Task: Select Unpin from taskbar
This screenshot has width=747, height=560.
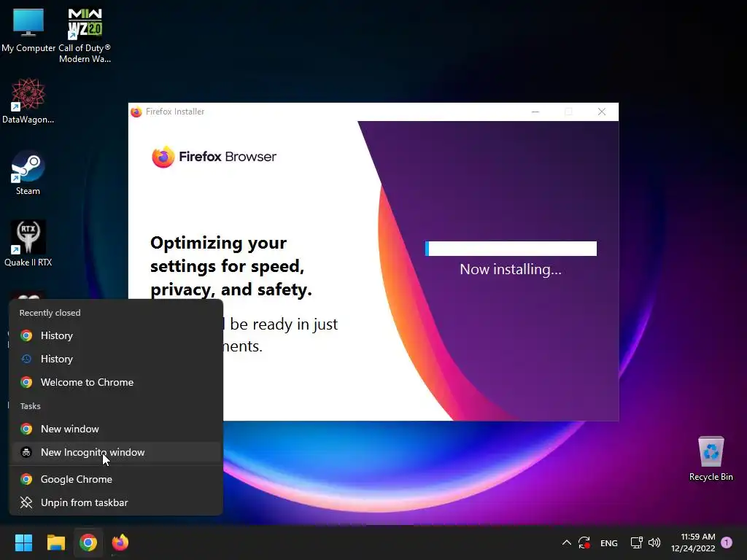Action: coord(116,503)
